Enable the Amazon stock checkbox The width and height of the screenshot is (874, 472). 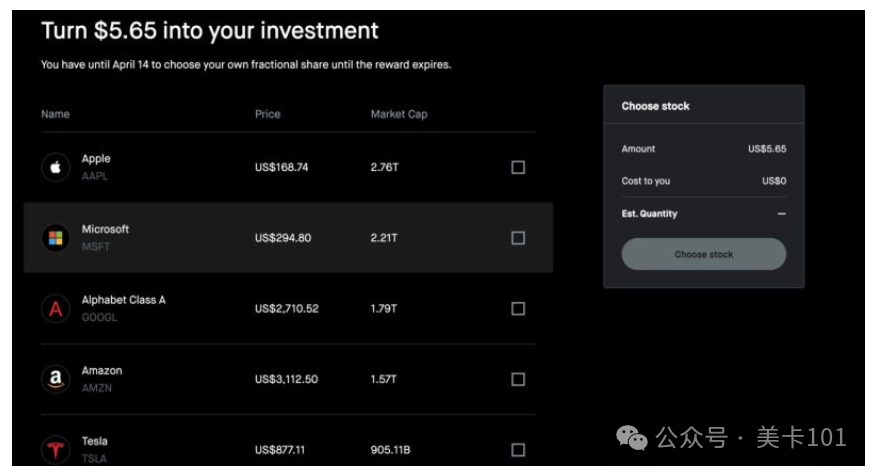point(518,379)
